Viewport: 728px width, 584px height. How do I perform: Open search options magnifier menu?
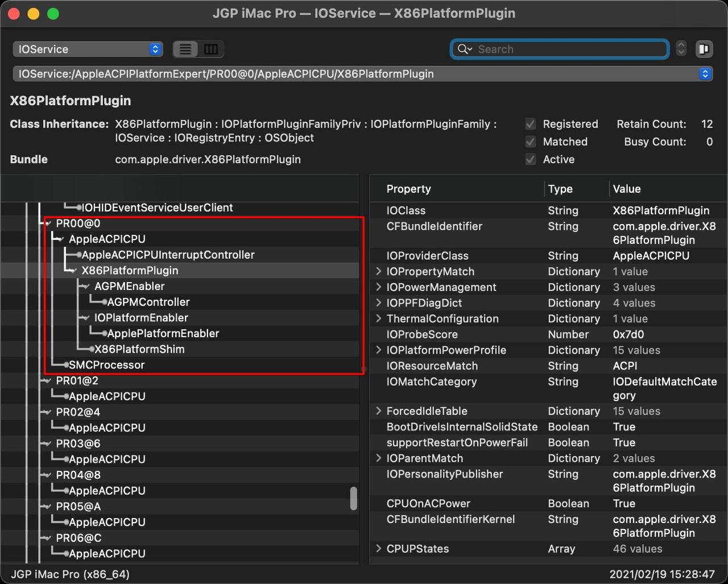tap(465, 49)
